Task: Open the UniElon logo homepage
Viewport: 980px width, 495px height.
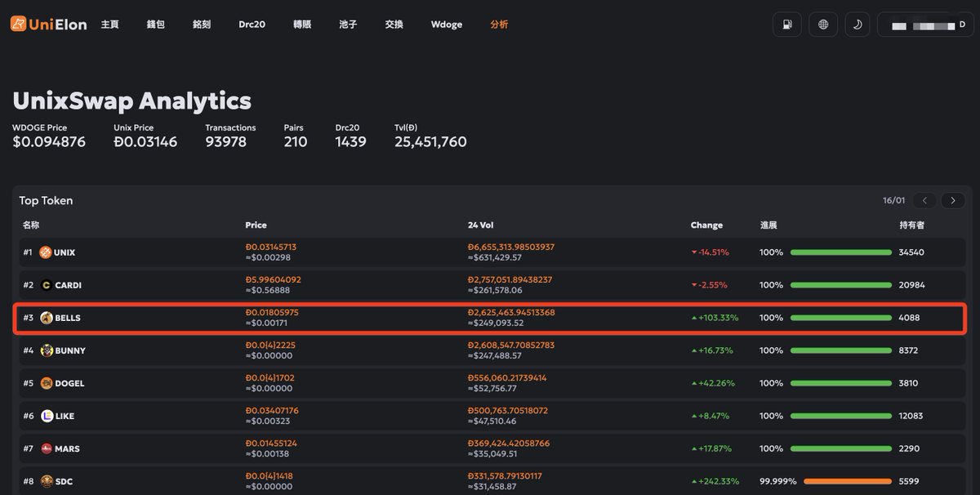Action: (x=48, y=25)
